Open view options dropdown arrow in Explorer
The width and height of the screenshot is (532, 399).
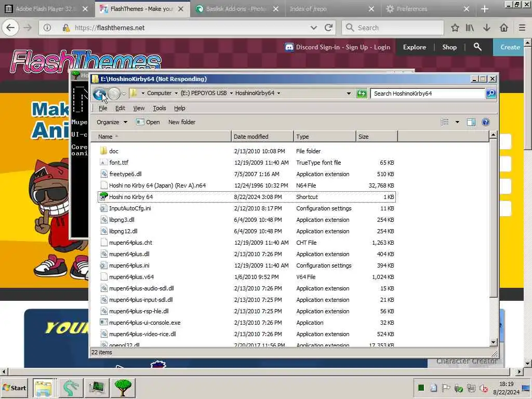[457, 122]
